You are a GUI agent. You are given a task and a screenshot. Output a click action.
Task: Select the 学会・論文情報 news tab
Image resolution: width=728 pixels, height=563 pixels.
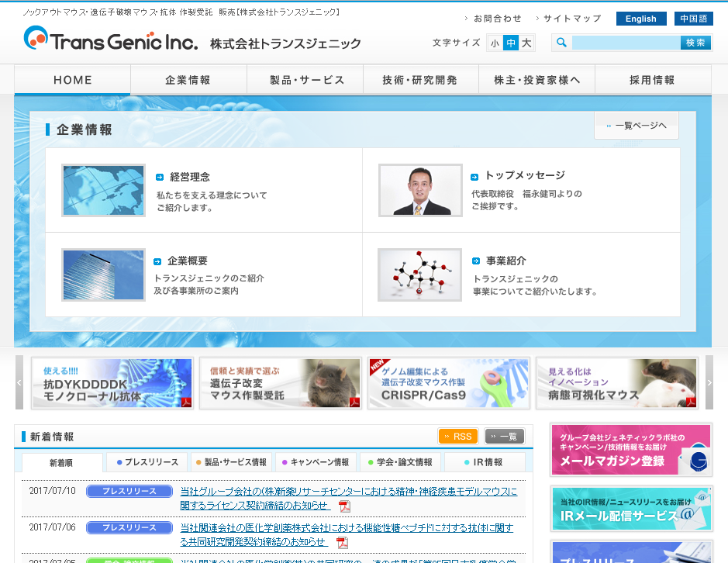click(400, 462)
